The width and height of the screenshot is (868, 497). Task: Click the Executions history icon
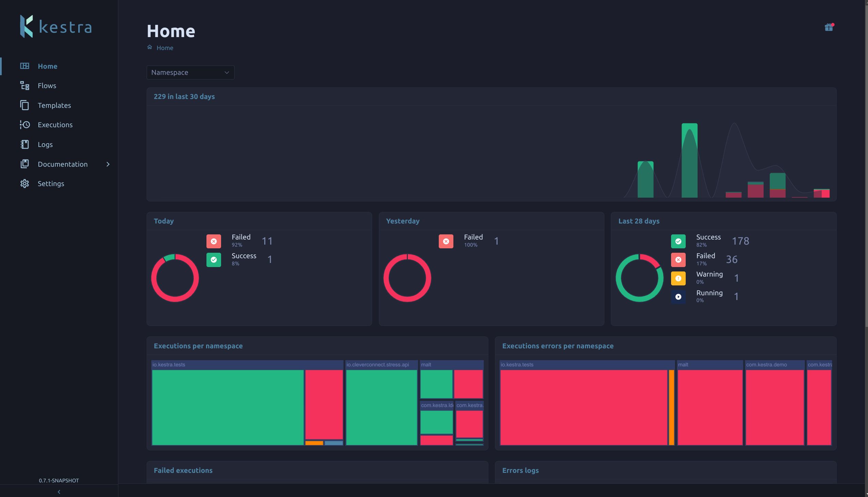[x=24, y=125]
